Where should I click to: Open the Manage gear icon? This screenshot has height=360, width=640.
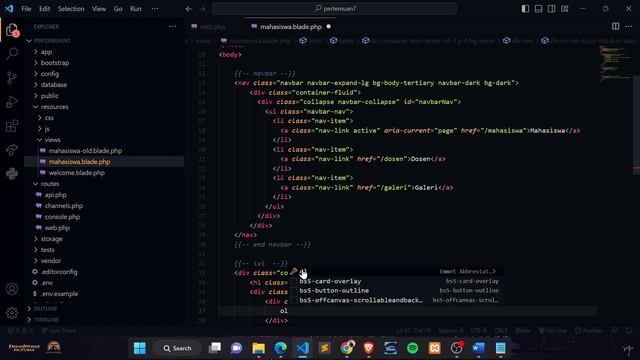(12, 313)
